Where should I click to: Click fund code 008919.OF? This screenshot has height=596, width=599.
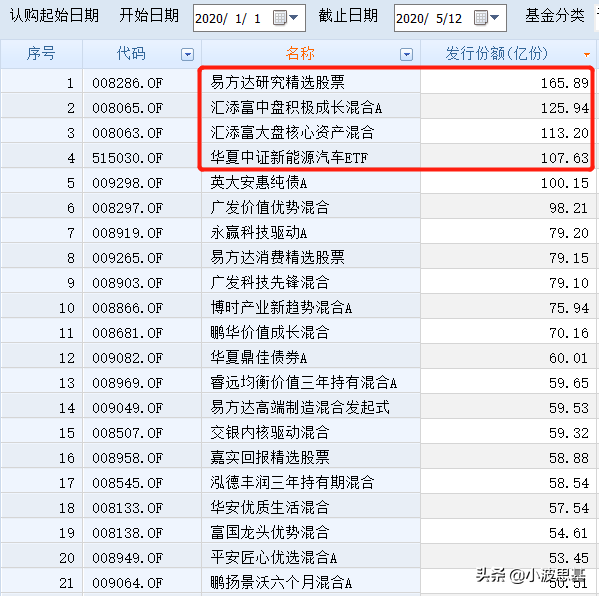128,233
